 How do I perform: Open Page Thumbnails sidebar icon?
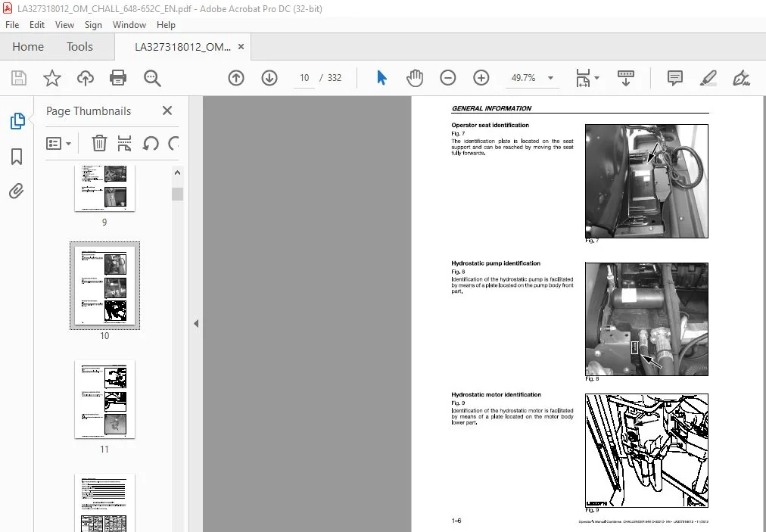tap(17, 121)
